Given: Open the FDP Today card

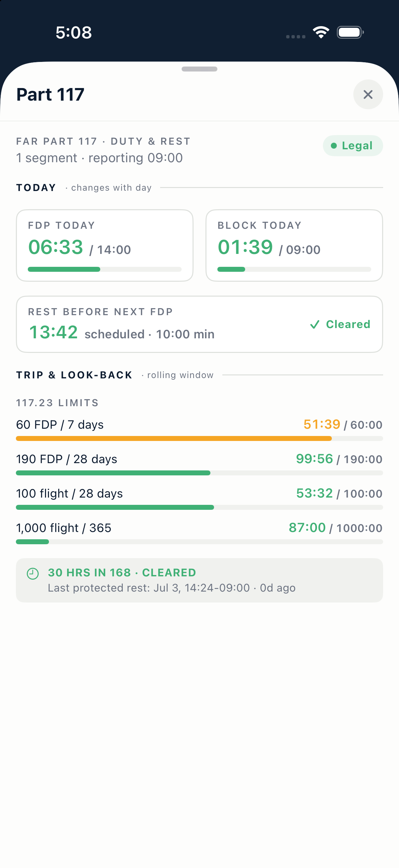Looking at the screenshot, I should (x=105, y=245).
